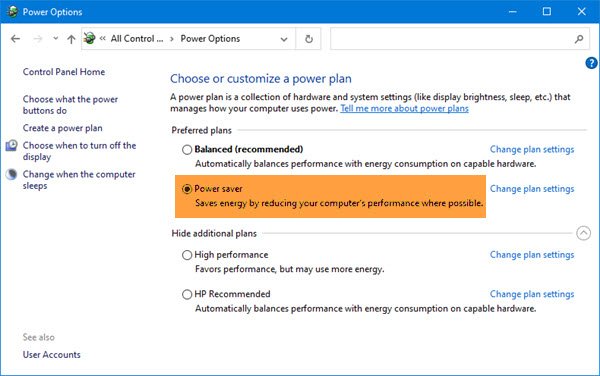Open Tell me more about power plans
This screenshot has height=376, width=600.
(x=404, y=109)
